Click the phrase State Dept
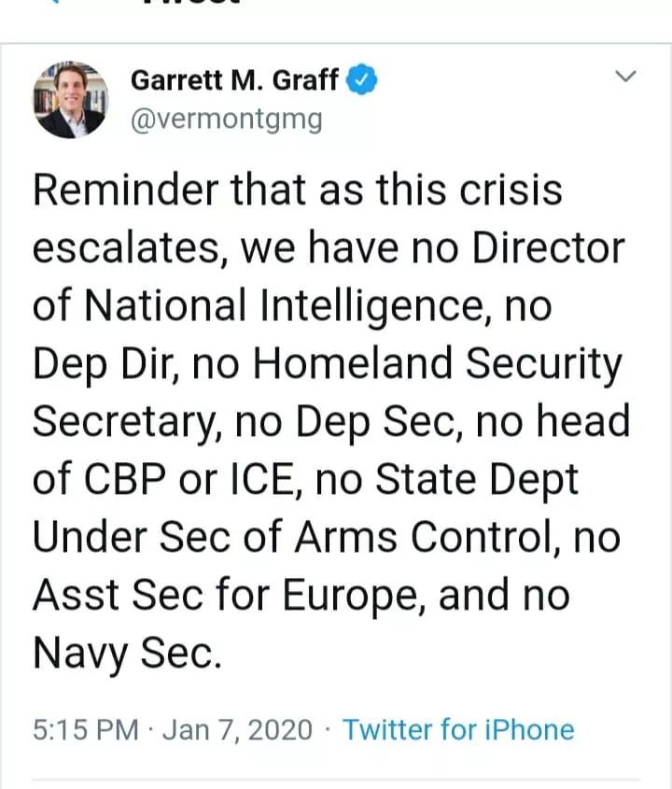 coord(478,480)
